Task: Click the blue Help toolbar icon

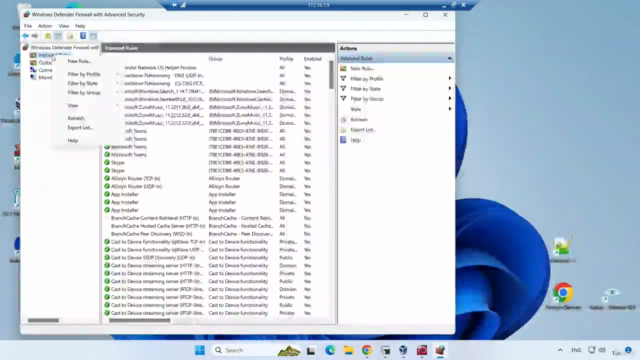Action: click(83, 36)
